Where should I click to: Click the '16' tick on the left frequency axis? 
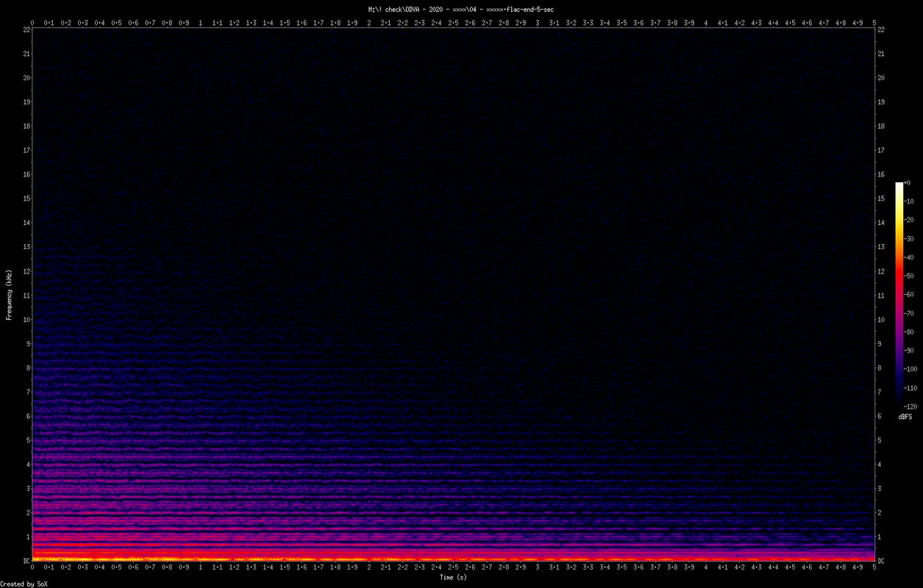pyautogui.click(x=26, y=174)
